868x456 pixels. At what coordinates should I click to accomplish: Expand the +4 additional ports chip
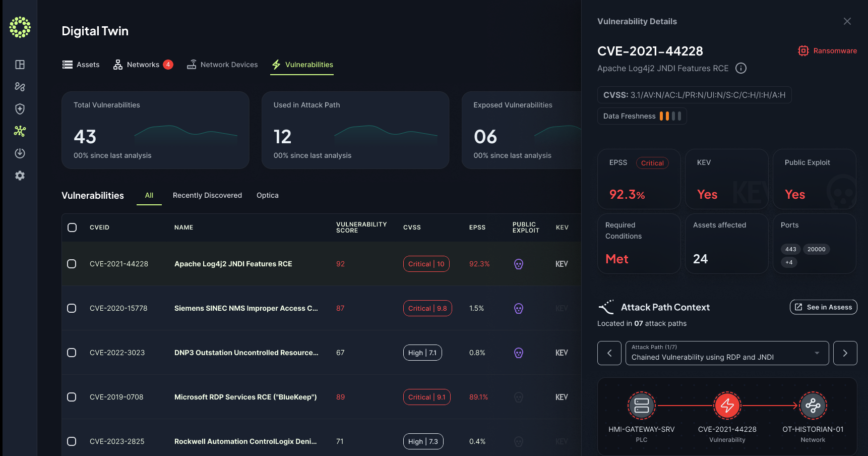[789, 262]
